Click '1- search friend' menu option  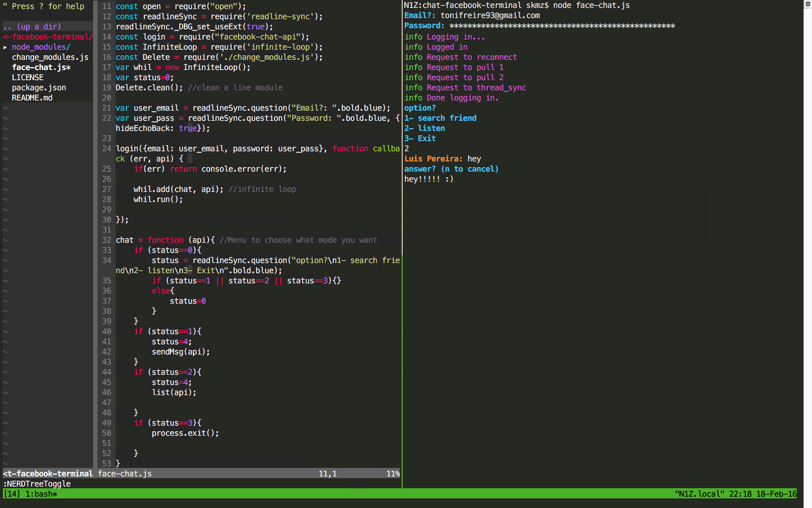click(440, 118)
